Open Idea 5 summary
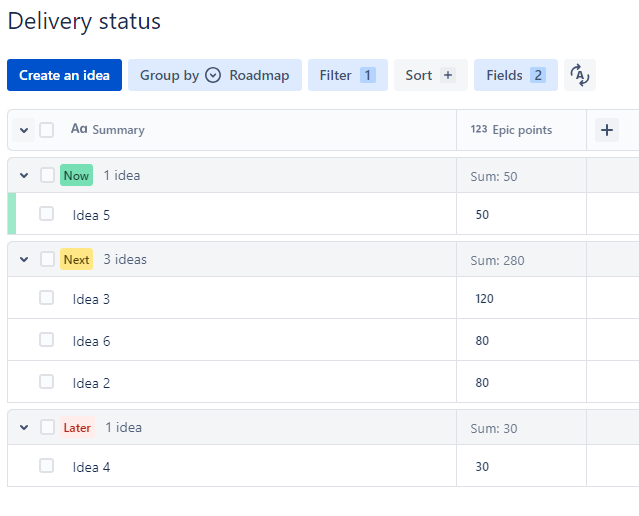Screen dimensions: 639x516 point(91,215)
